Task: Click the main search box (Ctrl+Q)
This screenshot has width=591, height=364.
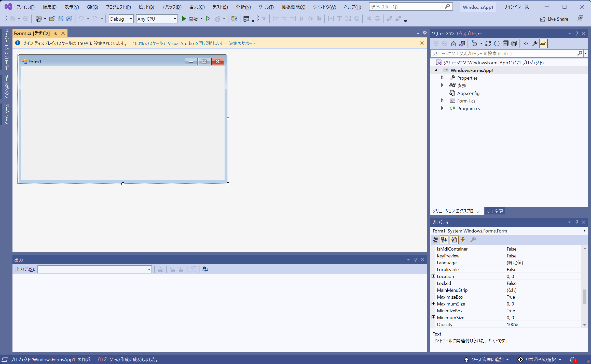Action: [x=411, y=7]
